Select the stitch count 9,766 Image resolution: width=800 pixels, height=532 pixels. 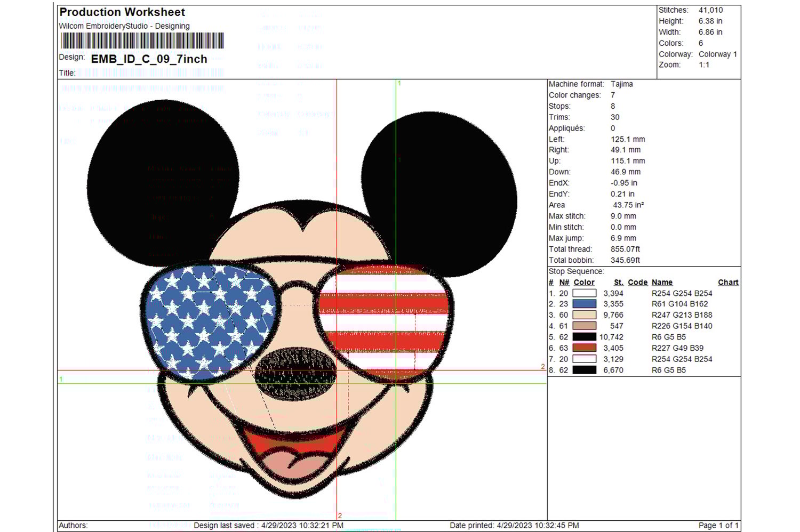613,315
